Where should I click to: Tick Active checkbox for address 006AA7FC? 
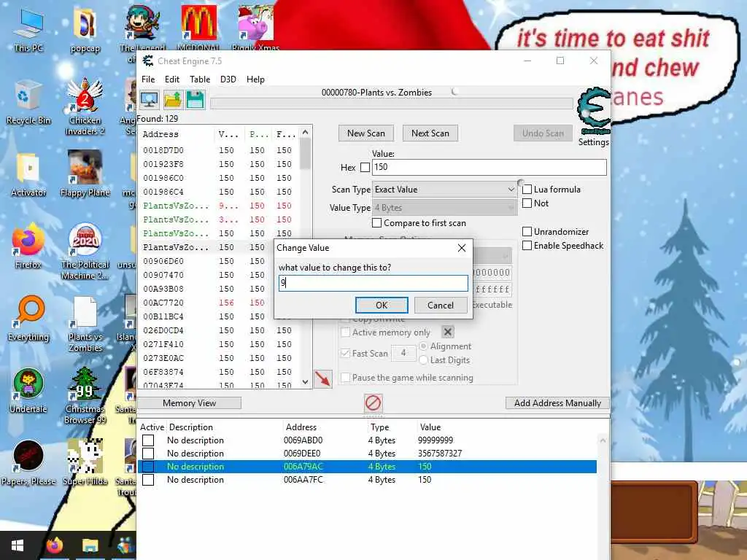pos(148,480)
